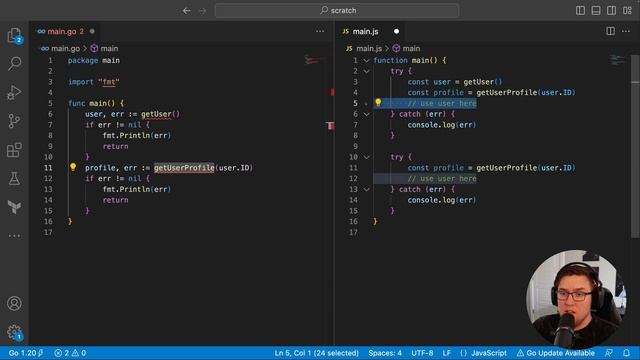Split the main.js editor right
640x360 pixels.
tap(611, 31)
